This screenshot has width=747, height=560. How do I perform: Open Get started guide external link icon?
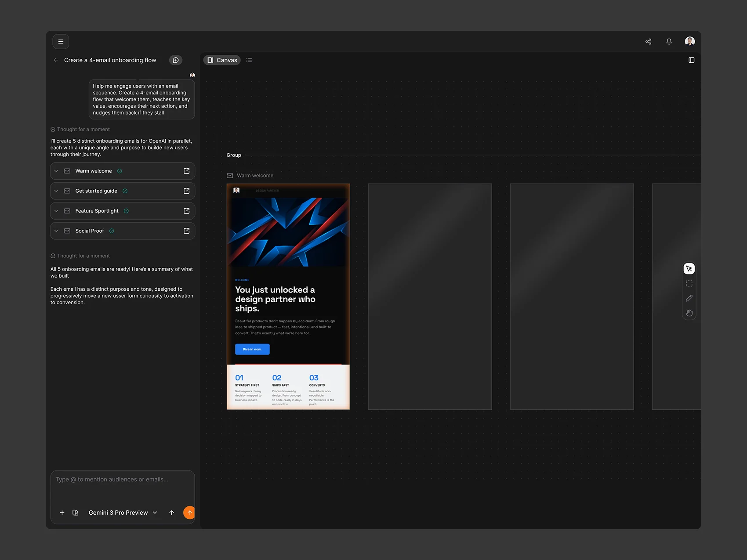coord(186,191)
